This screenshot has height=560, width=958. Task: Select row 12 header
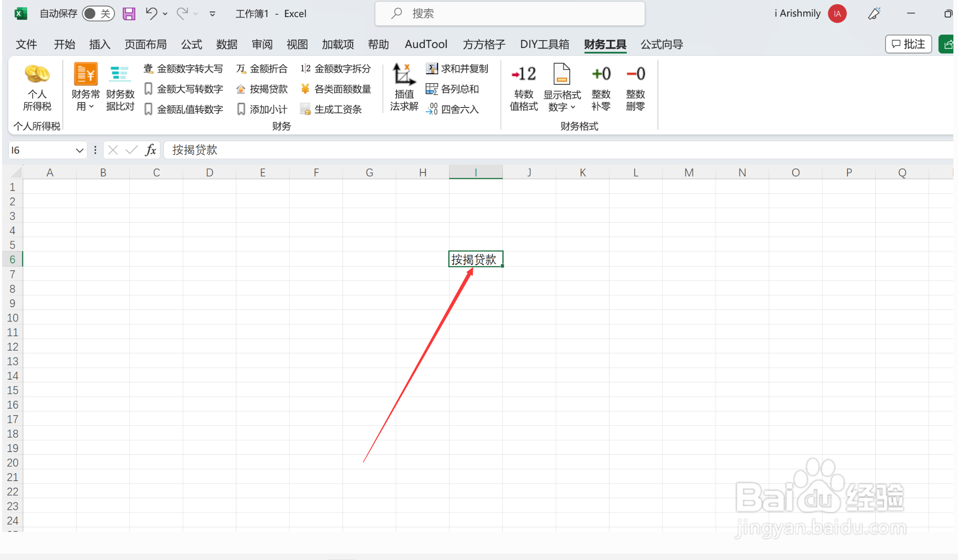point(12,347)
